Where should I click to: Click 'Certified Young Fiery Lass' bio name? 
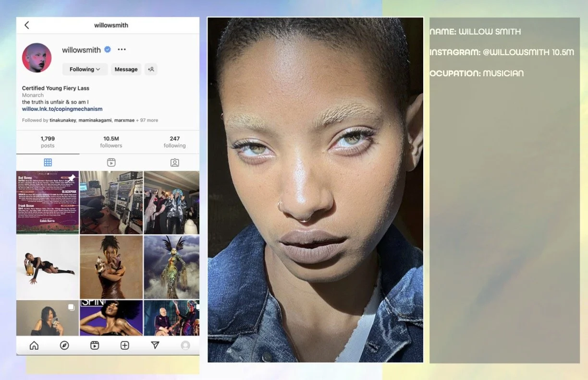click(x=56, y=88)
